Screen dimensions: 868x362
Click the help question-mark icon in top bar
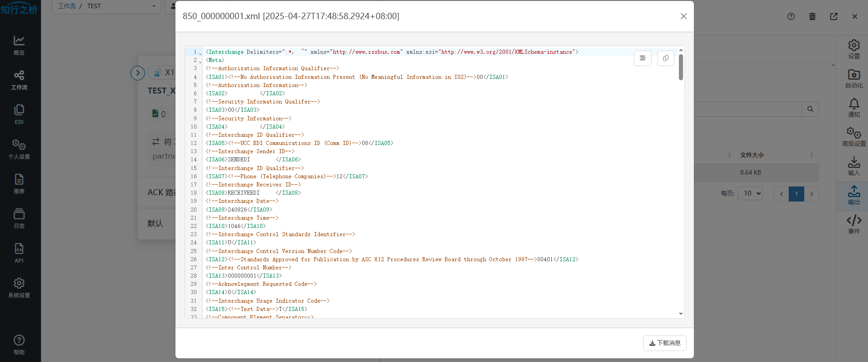point(791,16)
